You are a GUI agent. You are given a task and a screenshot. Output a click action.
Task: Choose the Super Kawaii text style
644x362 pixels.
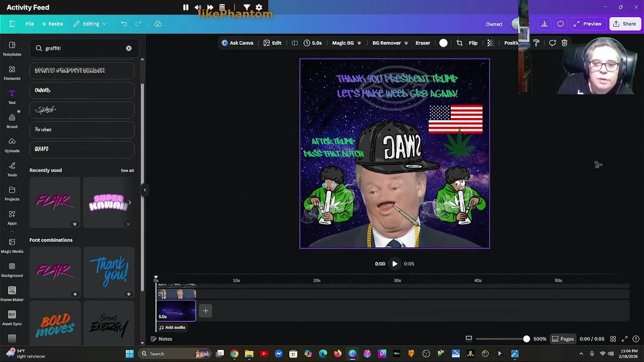(108, 202)
